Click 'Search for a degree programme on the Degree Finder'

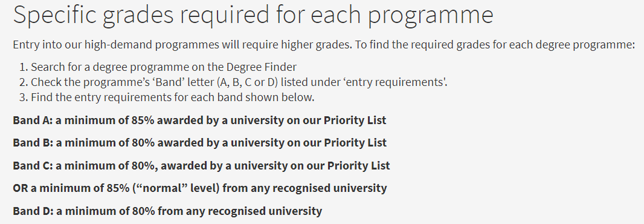tap(164, 67)
